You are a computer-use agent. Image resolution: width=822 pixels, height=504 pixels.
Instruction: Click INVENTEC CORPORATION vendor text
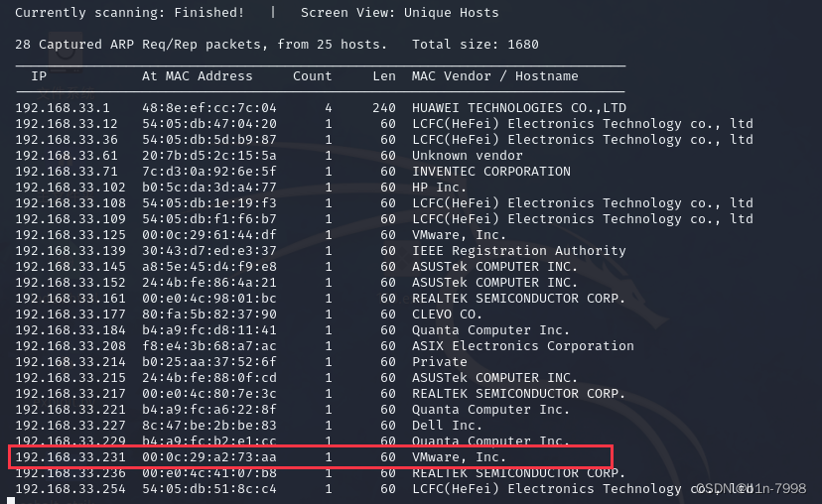coord(491,172)
